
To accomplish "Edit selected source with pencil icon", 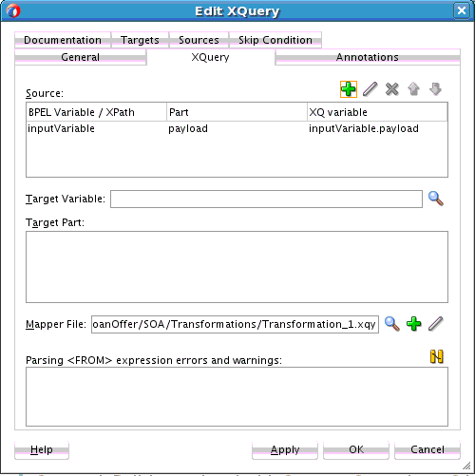I will coord(370,89).
